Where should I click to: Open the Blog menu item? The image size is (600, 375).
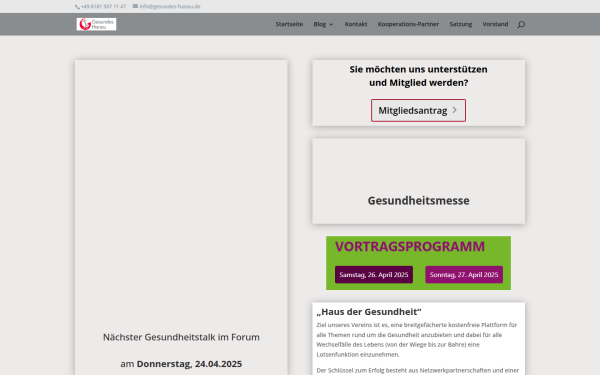[320, 24]
